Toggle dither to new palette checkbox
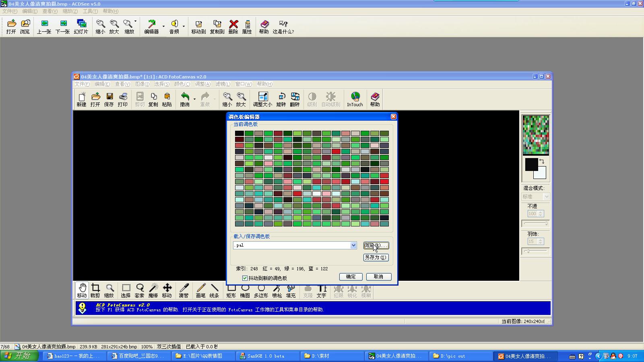644x362 pixels. click(x=245, y=278)
